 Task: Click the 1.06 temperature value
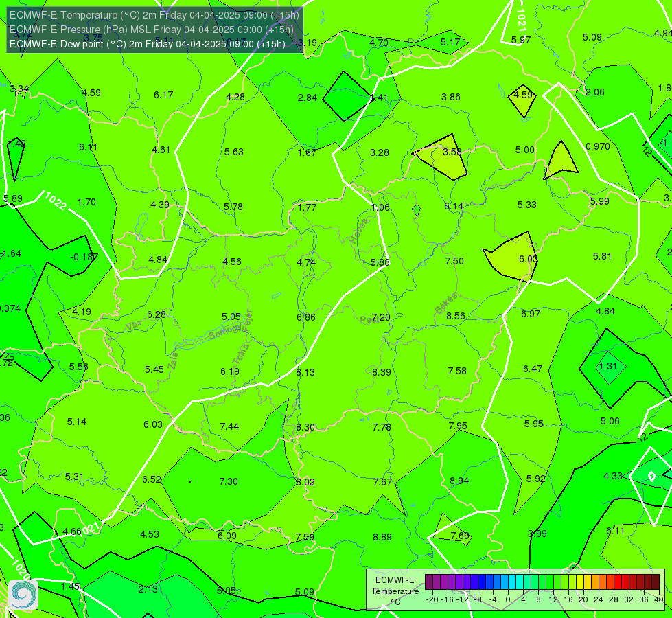[380, 207]
